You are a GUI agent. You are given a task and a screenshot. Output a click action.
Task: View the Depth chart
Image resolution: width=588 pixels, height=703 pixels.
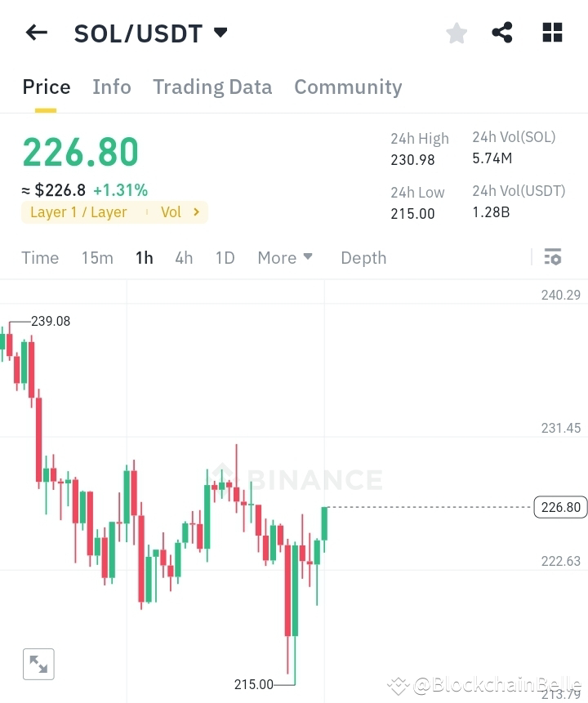pos(363,257)
